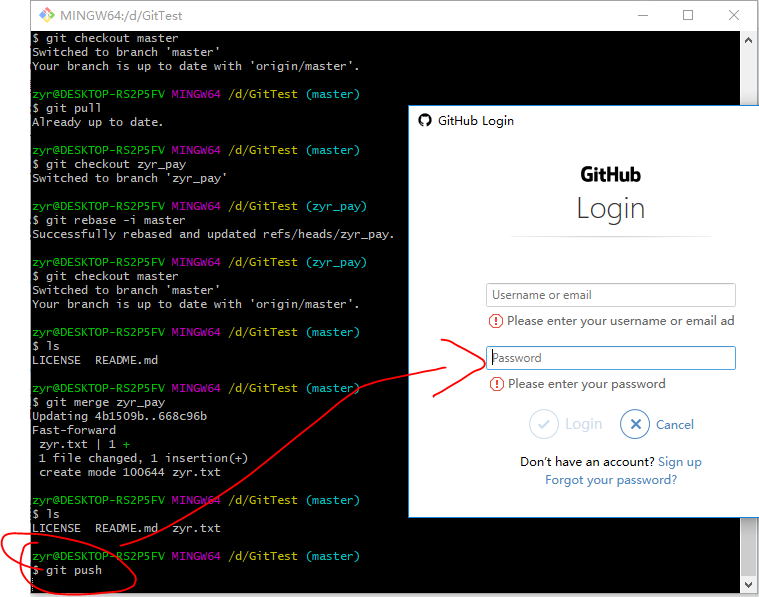Image resolution: width=759 pixels, height=597 pixels.
Task: Click the 'GitHub Login' dialog title text
Action: pos(476,121)
